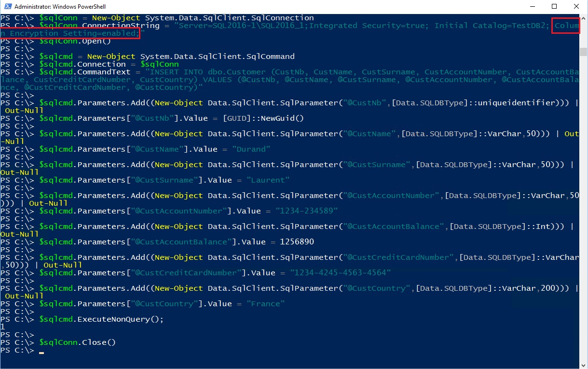This screenshot has height=369, width=588.
Task: Click the "France" string value
Action: (266, 304)
